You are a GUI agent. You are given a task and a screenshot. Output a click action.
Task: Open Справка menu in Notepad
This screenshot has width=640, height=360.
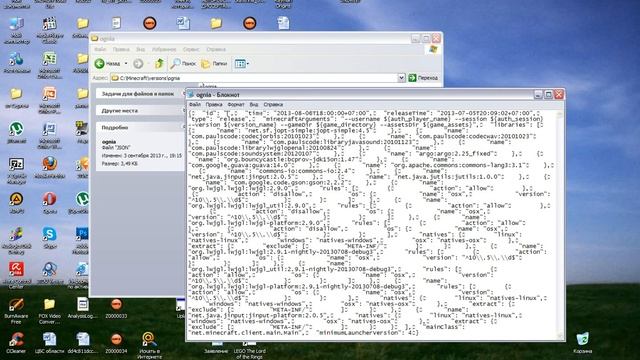pyautogui.click(x=273, y=104)
